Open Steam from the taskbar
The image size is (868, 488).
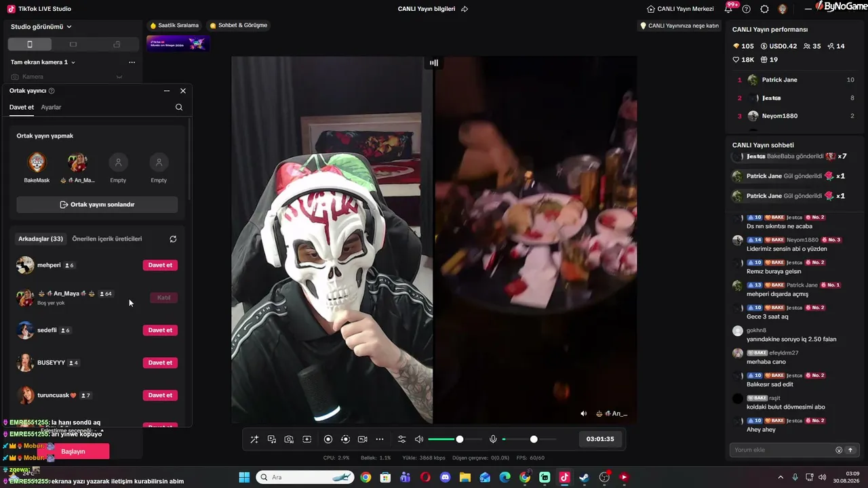[584, 477]
